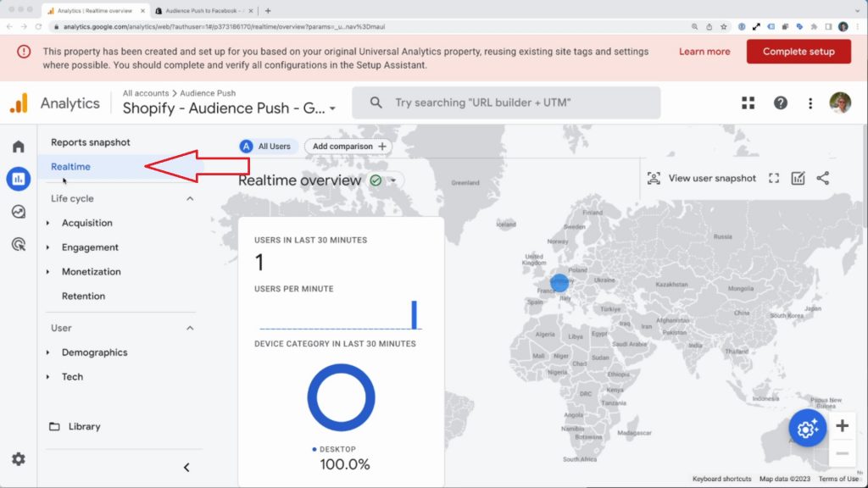Screen dimensions: 868x488
Task: Open the Retention report
Action: 83,296
